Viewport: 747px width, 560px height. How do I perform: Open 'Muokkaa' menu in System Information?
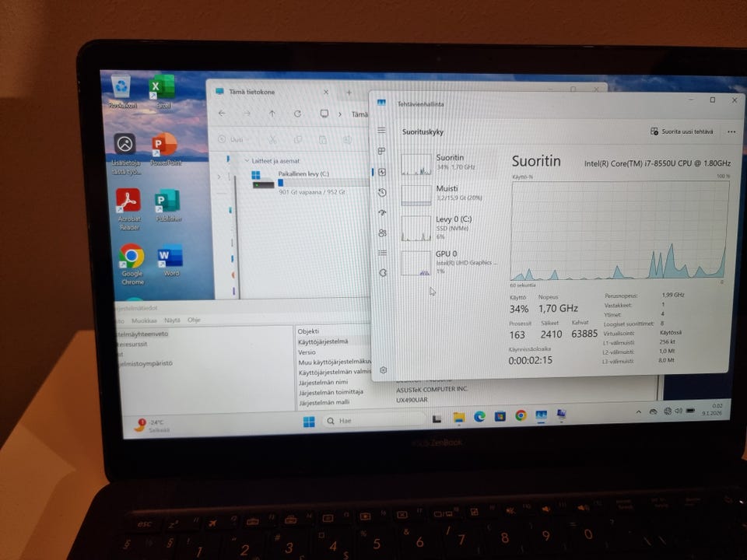click(142, 320)
